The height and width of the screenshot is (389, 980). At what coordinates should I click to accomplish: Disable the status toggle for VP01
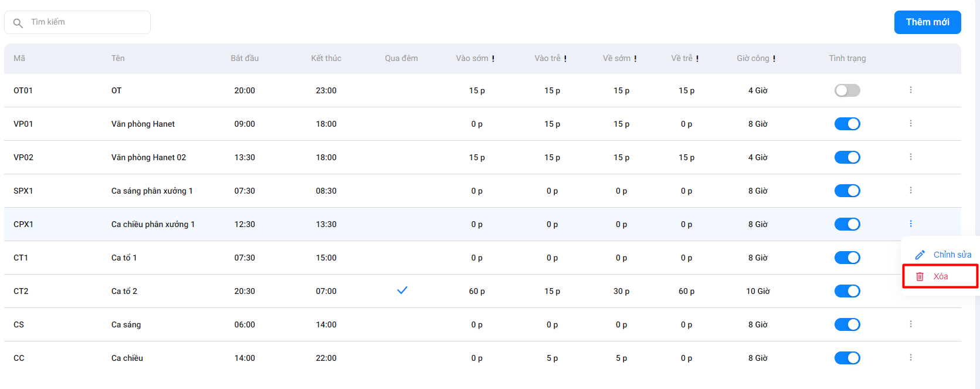click(847, 124)
